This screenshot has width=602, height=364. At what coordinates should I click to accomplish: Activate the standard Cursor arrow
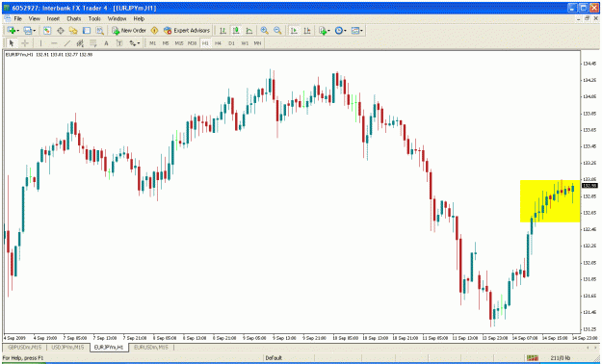[12, 43]
